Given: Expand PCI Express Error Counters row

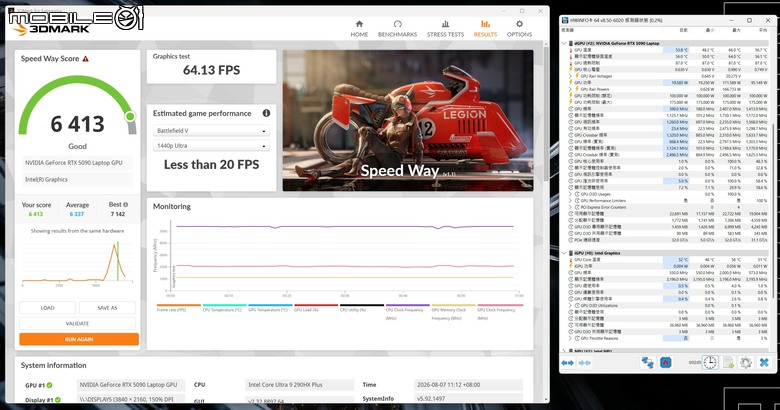Looking at the screenshot, I should click(571, 207).
